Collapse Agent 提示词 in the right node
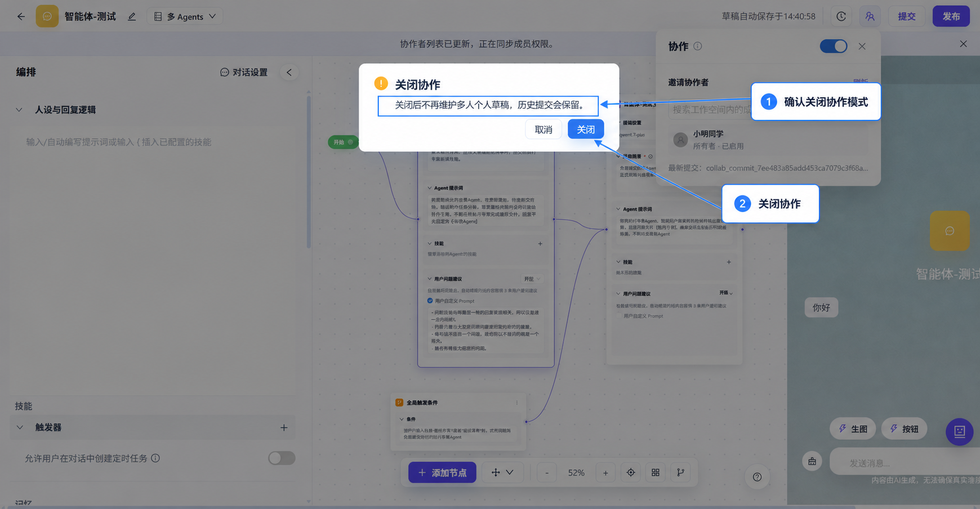Viewport: 980px width, 509px height. (618, 209)
